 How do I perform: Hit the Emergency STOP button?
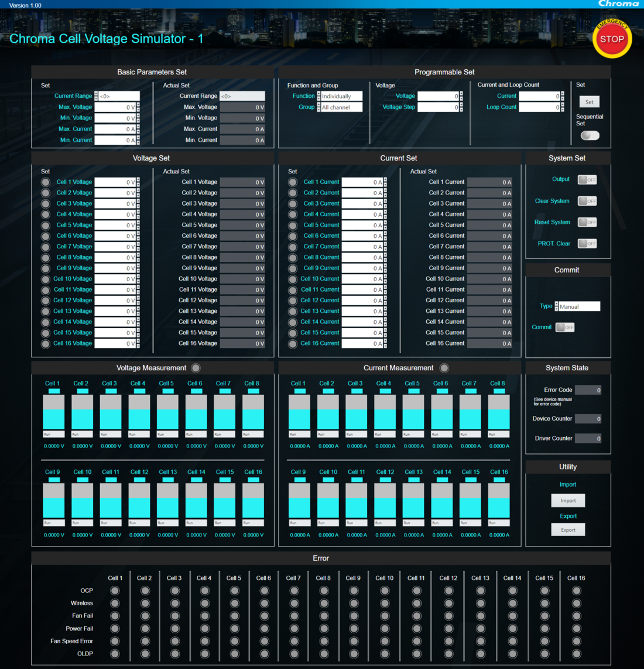(612, 39)
